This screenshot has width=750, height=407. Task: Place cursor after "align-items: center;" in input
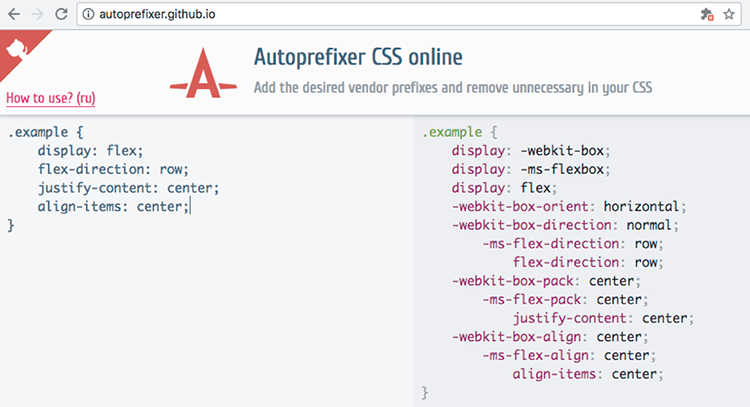pos(189,206)
